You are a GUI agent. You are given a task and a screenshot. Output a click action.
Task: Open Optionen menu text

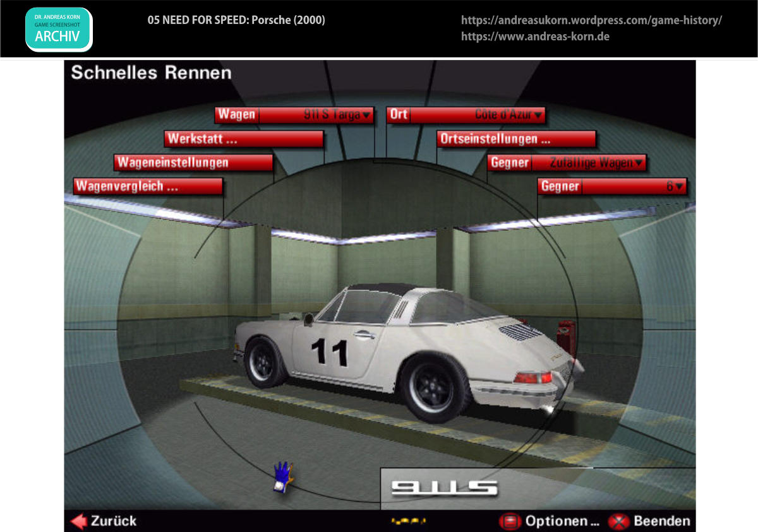tap(562, 521)
